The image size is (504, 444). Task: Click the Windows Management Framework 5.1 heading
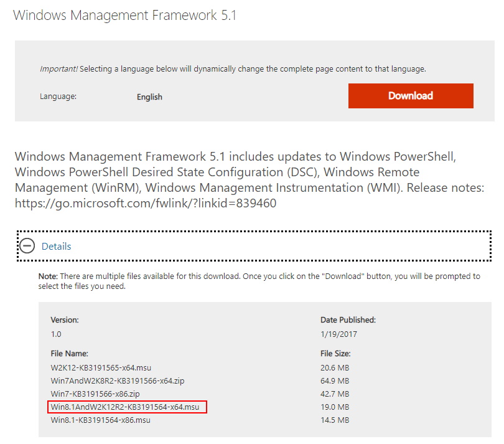tap(124, 16)
